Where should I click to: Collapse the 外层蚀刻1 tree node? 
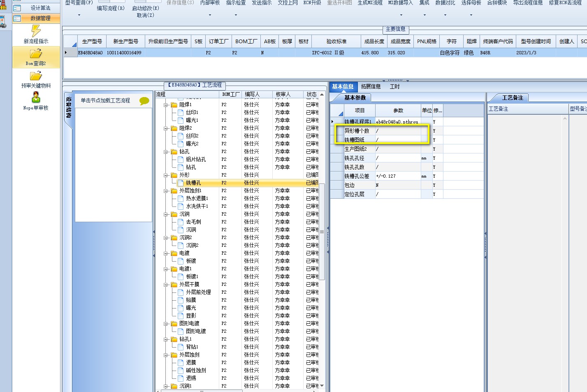[x=166, y=191]
